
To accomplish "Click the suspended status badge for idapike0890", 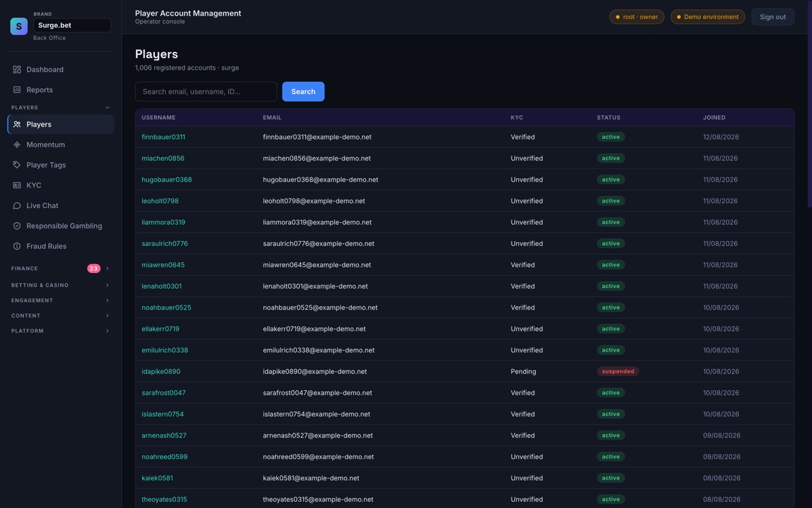I will click(x=618, y=372).
